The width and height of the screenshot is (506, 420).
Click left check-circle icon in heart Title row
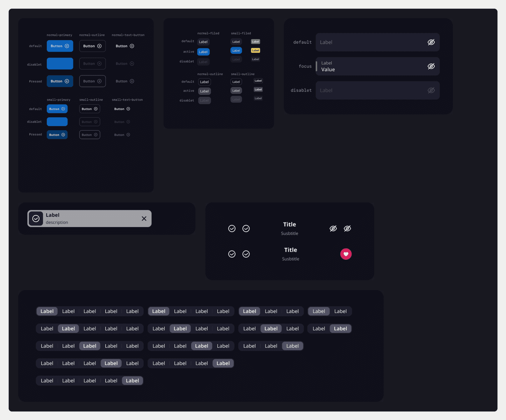coord(232,254)
